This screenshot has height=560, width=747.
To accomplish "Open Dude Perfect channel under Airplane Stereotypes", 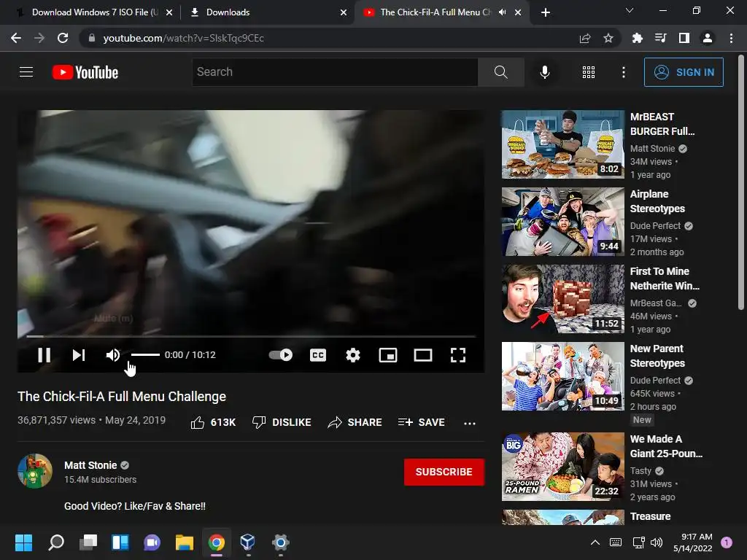I will [655, 226].
